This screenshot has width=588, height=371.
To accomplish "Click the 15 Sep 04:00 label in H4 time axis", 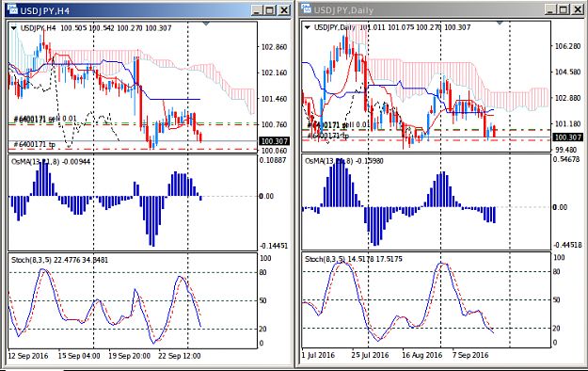I will coord(79,356).
